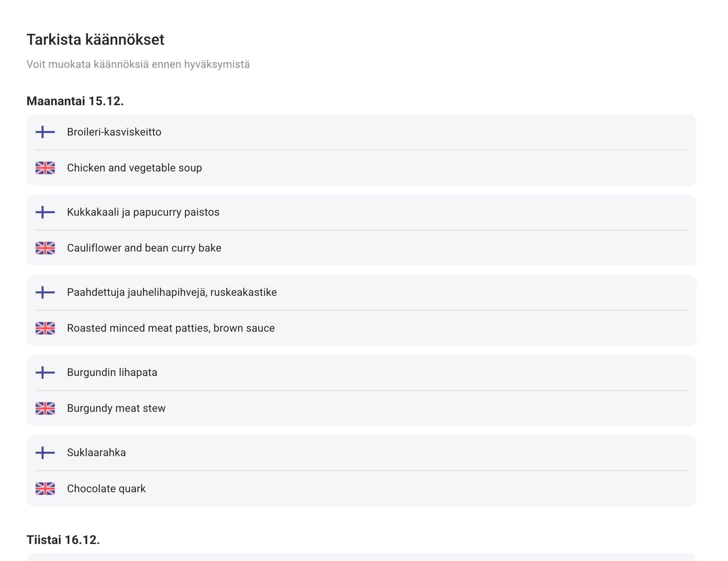Click Finnish flag next to Kukkakaali ja papucurry paistos

pos(45,212)
